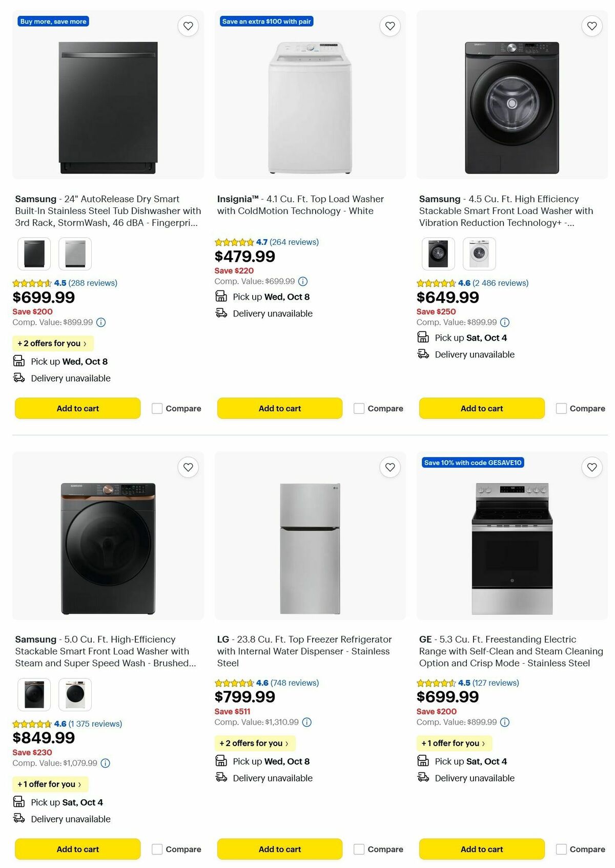Click the pickup icon for the Samsung front load washer

(423, 337)
